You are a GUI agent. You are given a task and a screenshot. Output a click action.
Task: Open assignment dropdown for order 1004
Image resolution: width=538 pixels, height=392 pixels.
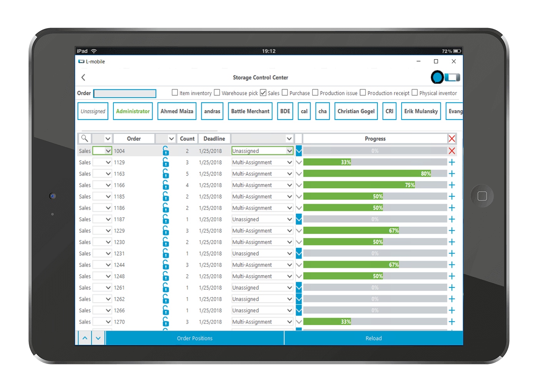[289, 151]
